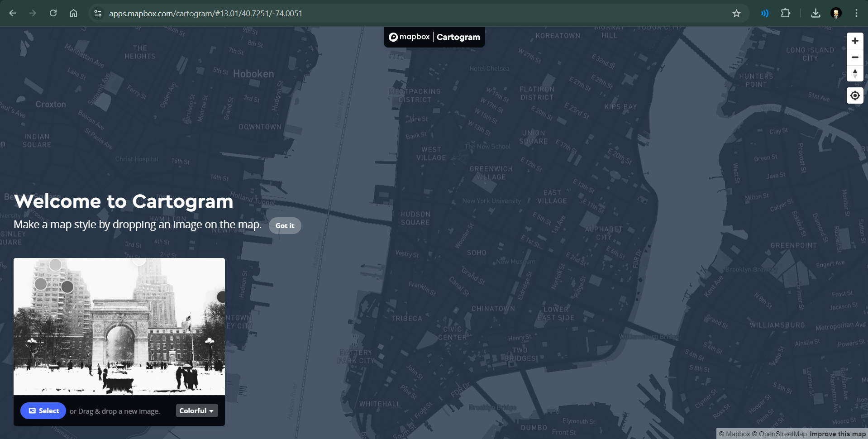Viewport: 868px width, 439px height.
Task: Dismiss the welcome message with Got it
Action: [x=285, y=225]
